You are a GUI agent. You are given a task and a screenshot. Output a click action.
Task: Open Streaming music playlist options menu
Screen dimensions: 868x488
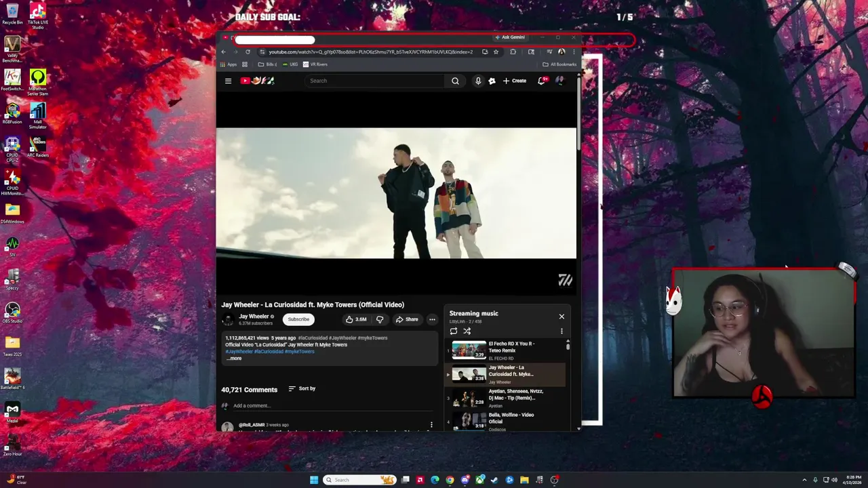tap(561, 331)
